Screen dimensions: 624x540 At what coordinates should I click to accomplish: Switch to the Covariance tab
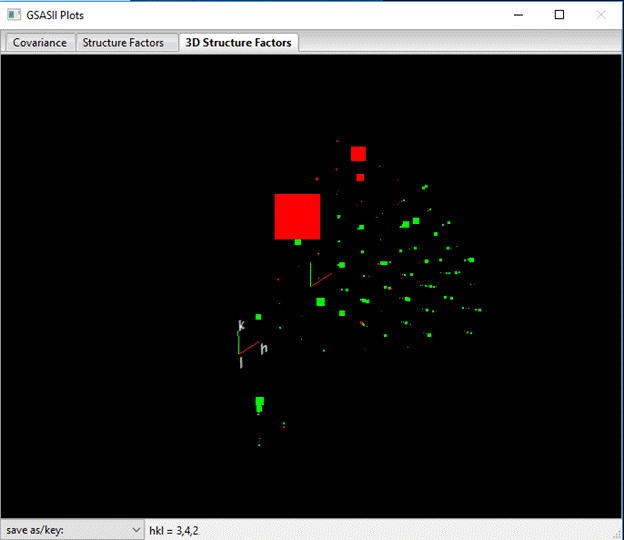[40, 43]
